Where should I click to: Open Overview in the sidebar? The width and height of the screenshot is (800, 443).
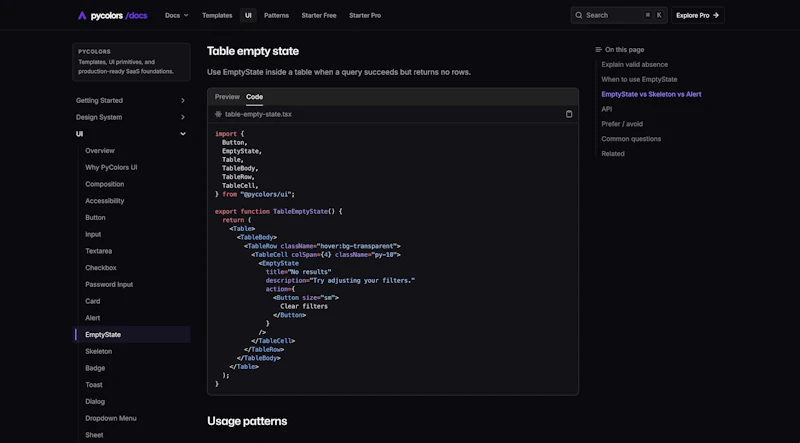tap(100, 151)
